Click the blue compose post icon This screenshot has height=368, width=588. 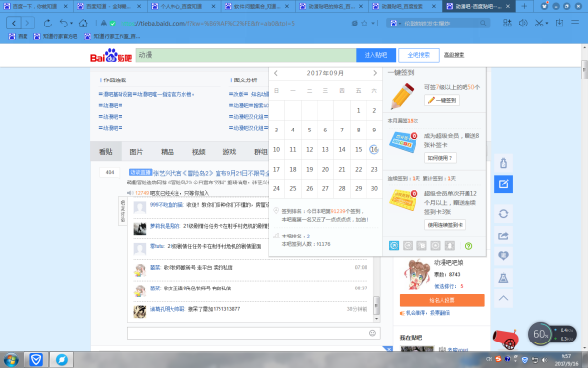tap(504, 184)
